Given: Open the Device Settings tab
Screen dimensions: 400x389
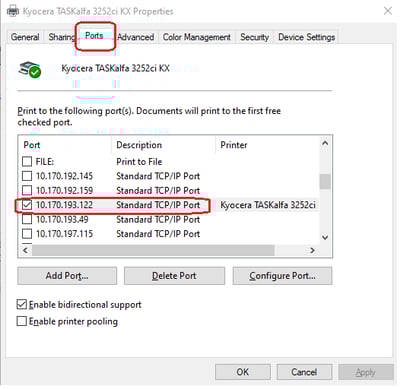Looking at the screenshot, I should pyautogui.click(x=306, y=37).
